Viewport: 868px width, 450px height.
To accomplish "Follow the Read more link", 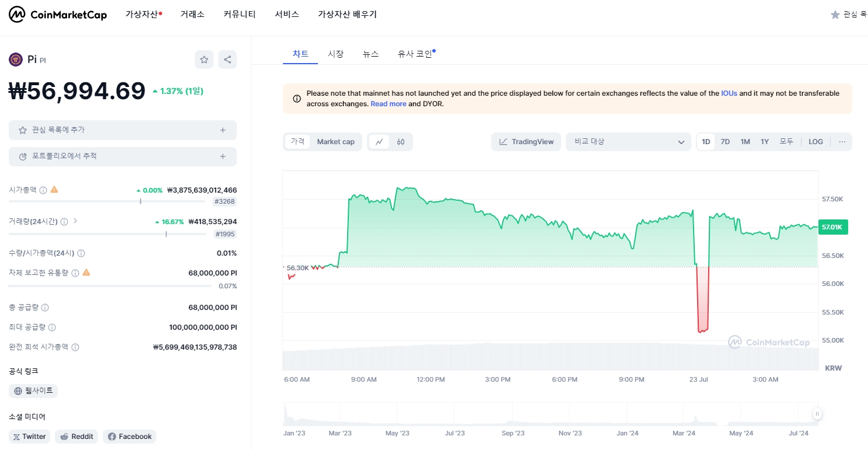I will 388,104.
